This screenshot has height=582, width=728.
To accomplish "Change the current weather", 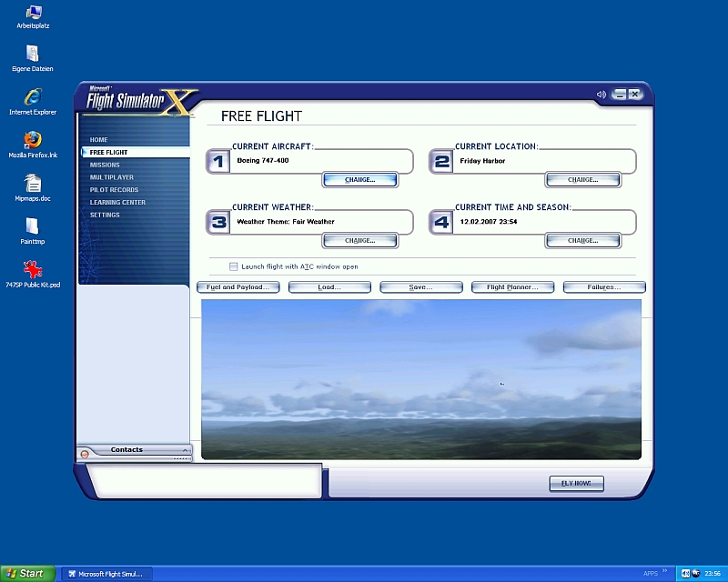I will tap(360, 240).
